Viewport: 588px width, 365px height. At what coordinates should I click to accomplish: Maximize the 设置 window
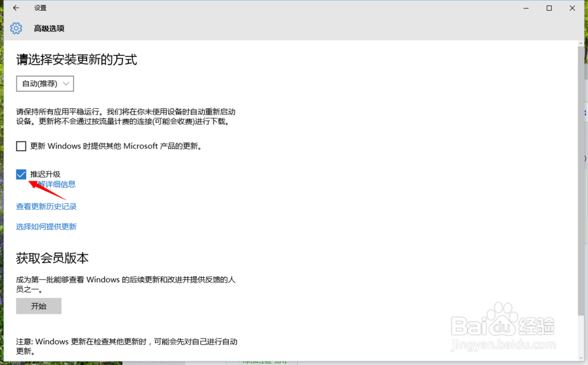click(x=549, y=8)
